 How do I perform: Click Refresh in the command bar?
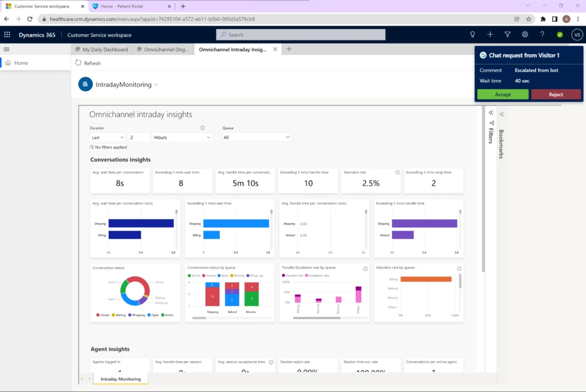(88, 63)
